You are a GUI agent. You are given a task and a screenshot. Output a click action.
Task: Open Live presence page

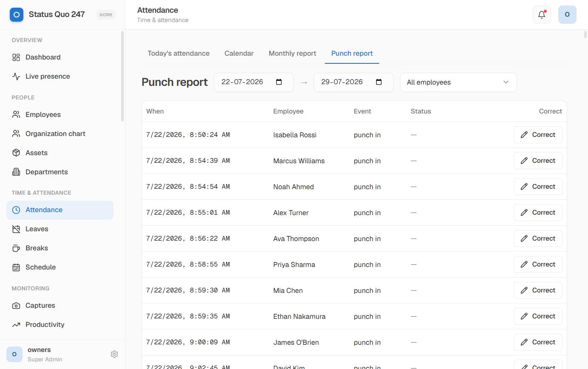tap(60, 76)
